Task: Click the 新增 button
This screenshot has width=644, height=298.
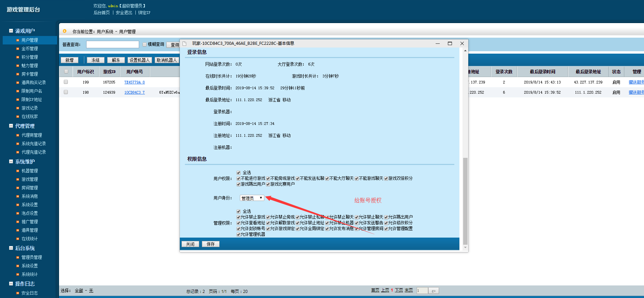Action: 70,60
